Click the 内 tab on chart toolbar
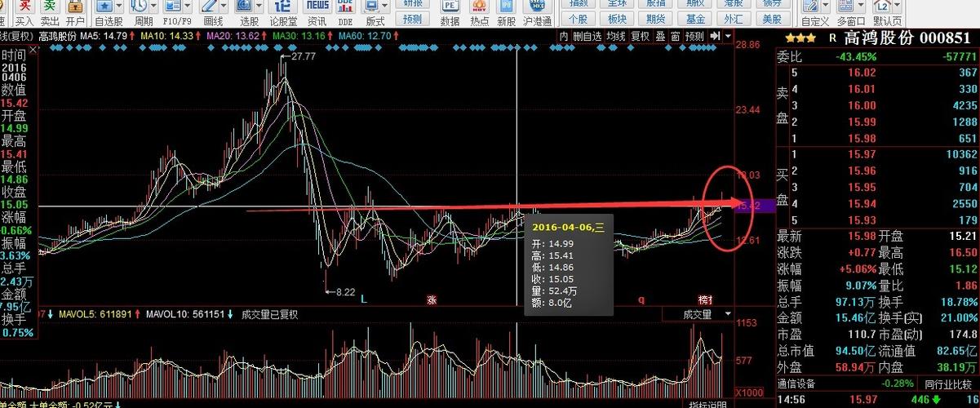This screenshot has width=980, height=408. 563,36
